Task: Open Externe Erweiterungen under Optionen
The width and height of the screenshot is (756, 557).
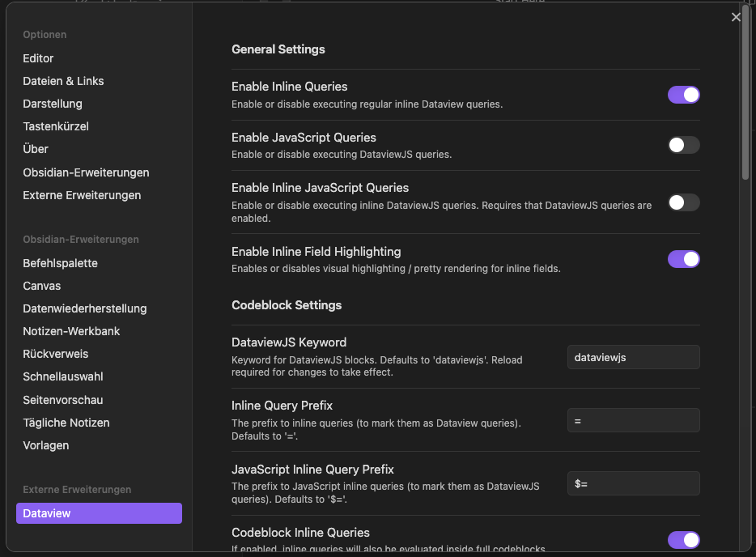Action: pos(82,195)
